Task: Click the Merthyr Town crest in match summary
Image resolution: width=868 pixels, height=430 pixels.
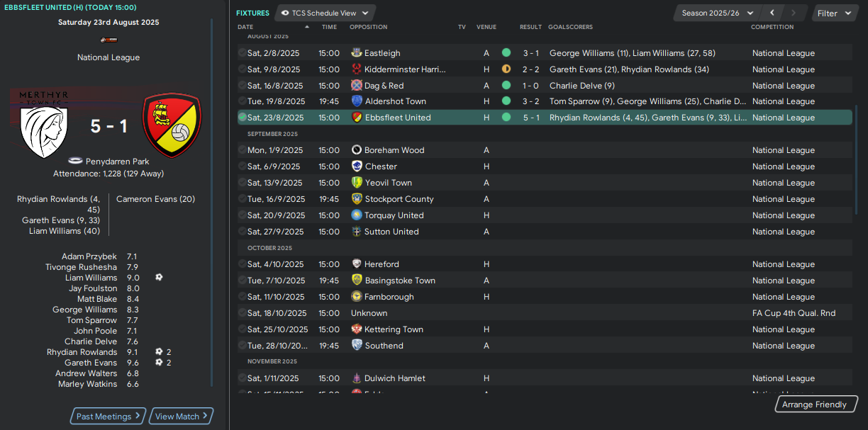Action: (44, 125)
